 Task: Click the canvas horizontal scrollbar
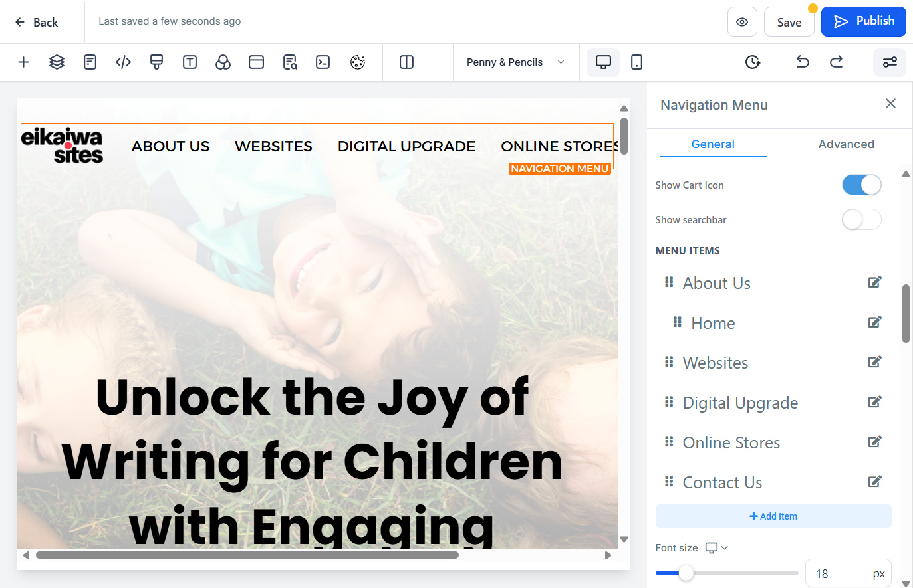point(247,555)
